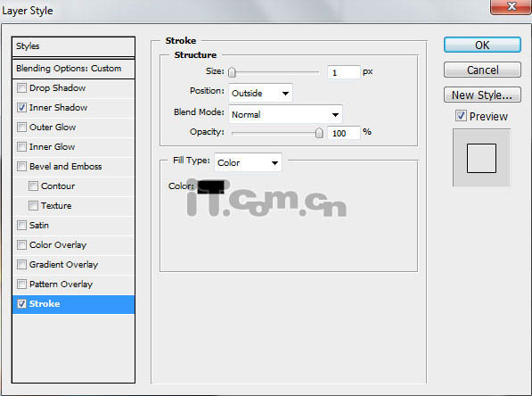Open the Blend Mode dropdown
This screenshot has width=532, height=396.
coord(285,114)
